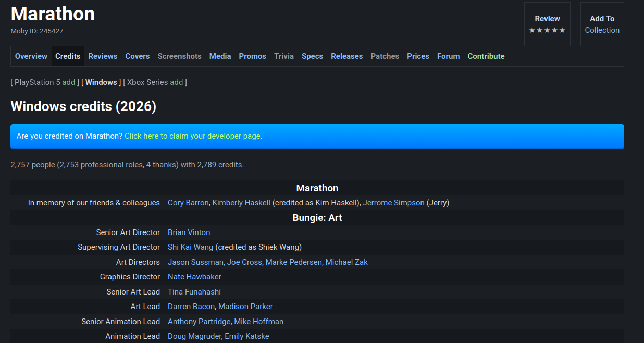The width and height of the screenshot is (644, 343).
Task: Click In memory of our friends label
Action: click(x=94, y=203)
